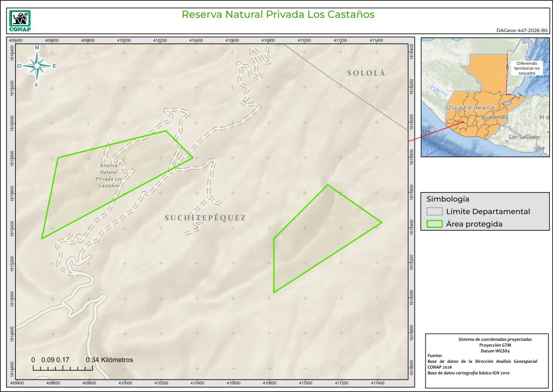
Task: Click the Área protegida legend text
Action: point(474,225)
